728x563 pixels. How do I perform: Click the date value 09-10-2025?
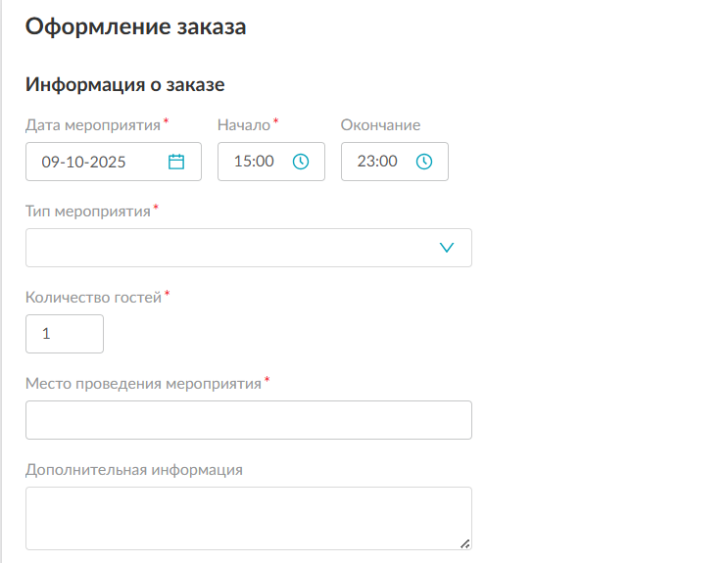83,163
